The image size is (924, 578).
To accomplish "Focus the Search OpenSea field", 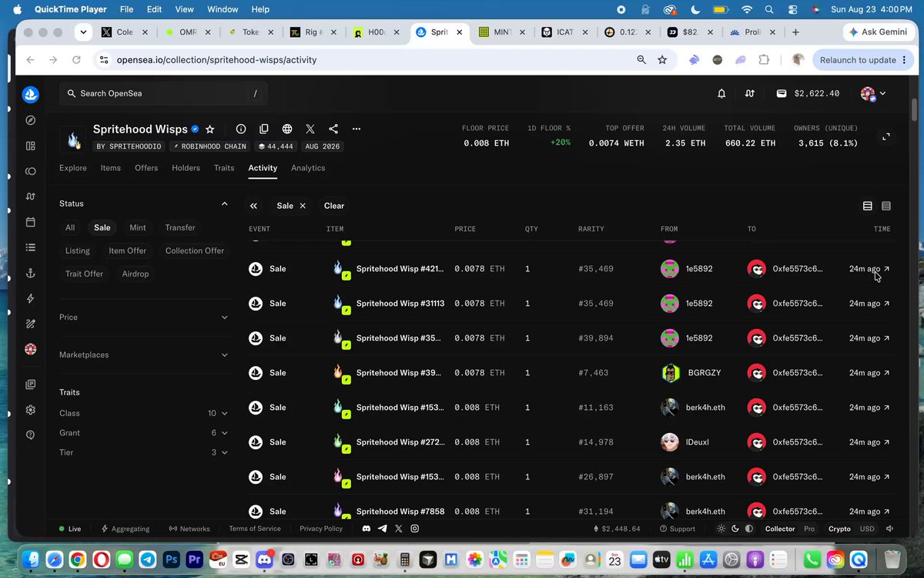I will [163, 93].
